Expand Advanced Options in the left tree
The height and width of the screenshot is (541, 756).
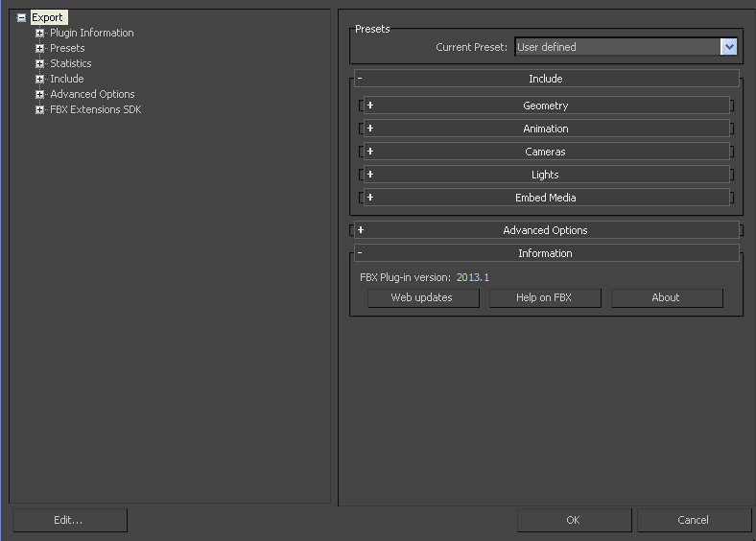pos(40,95)
